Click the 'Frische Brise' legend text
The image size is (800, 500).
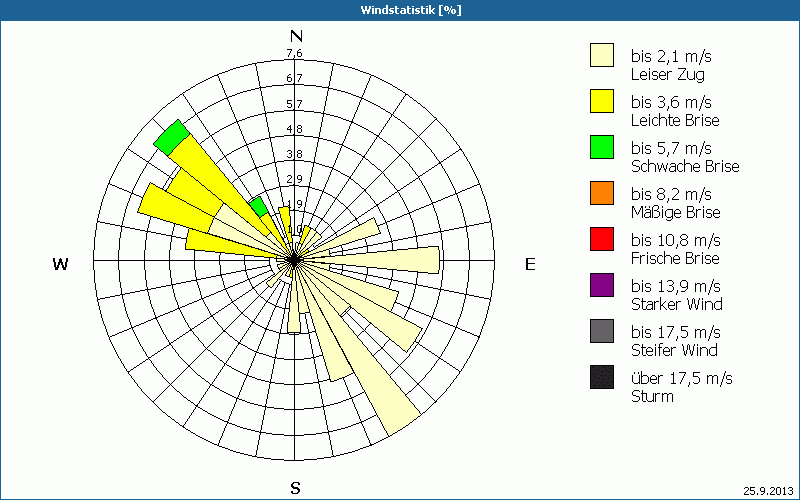675,258
